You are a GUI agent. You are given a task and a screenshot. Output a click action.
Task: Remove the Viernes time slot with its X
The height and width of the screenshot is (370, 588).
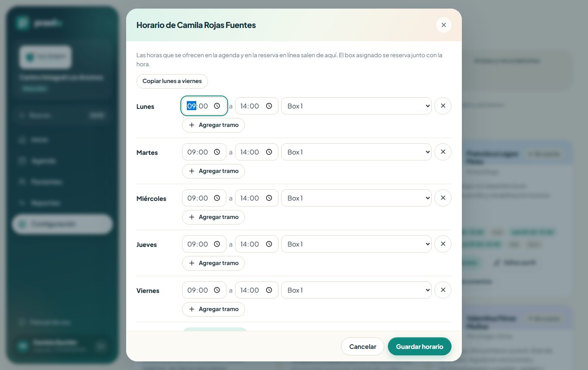(443, 290)
